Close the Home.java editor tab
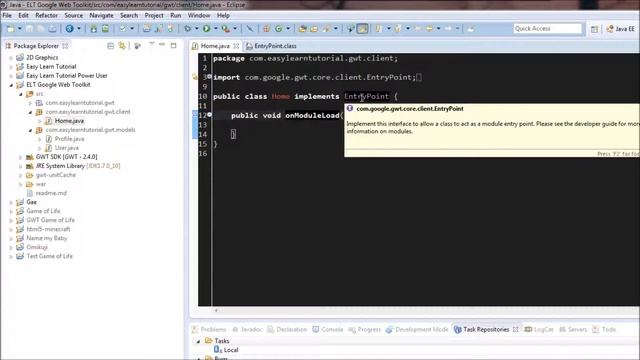Viewport: 640px width, 360px height. pos(236,46)
